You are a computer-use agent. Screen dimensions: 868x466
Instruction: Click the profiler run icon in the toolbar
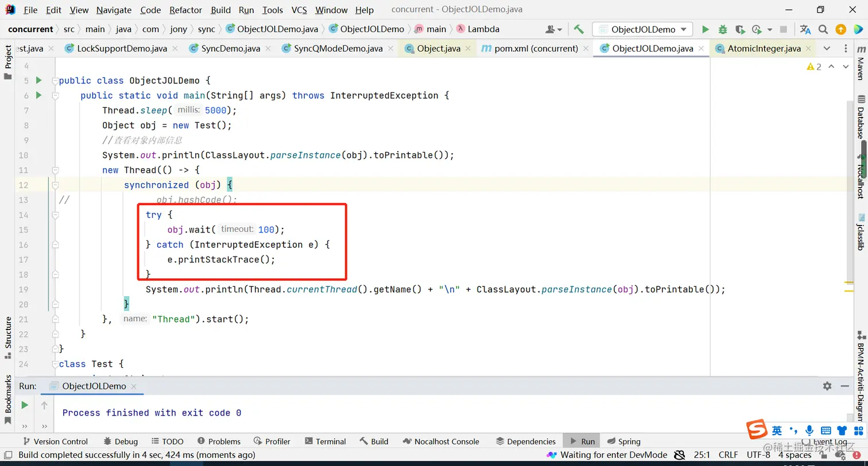coord(757,29)
